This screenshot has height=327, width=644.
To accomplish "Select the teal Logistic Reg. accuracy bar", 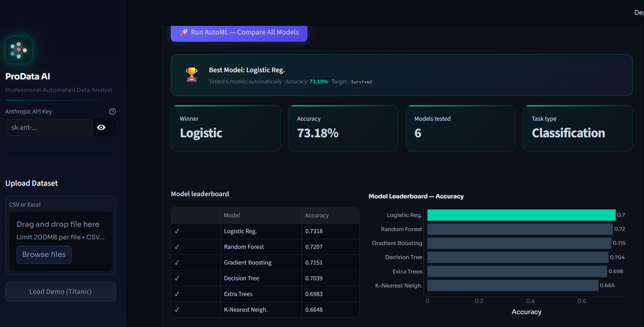I will click(521, 215).
